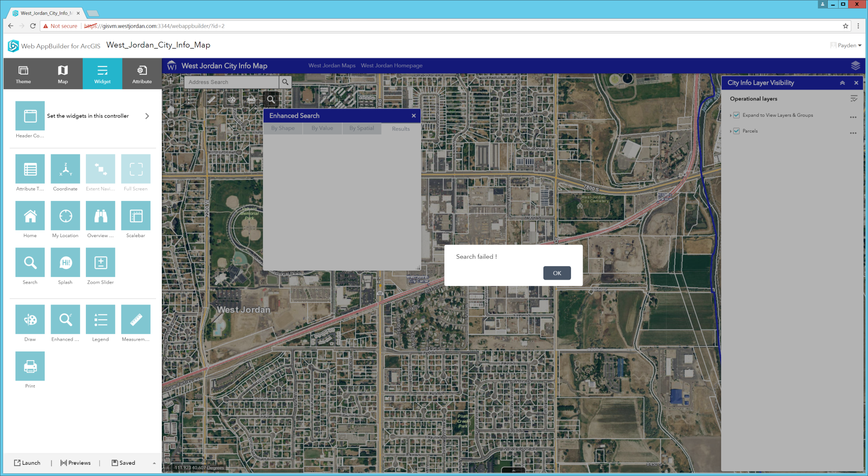
Task: Click the Saved button
Action: click(123, 463)
